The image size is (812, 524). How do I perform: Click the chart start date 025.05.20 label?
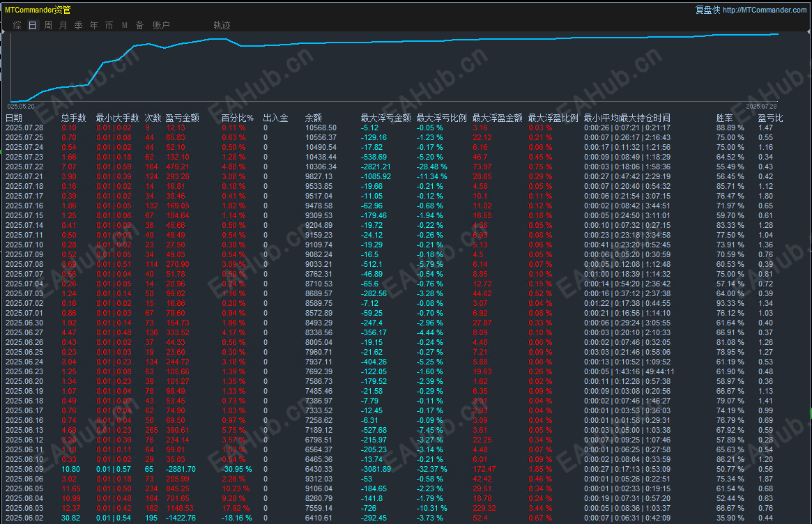tap(21, 106)
